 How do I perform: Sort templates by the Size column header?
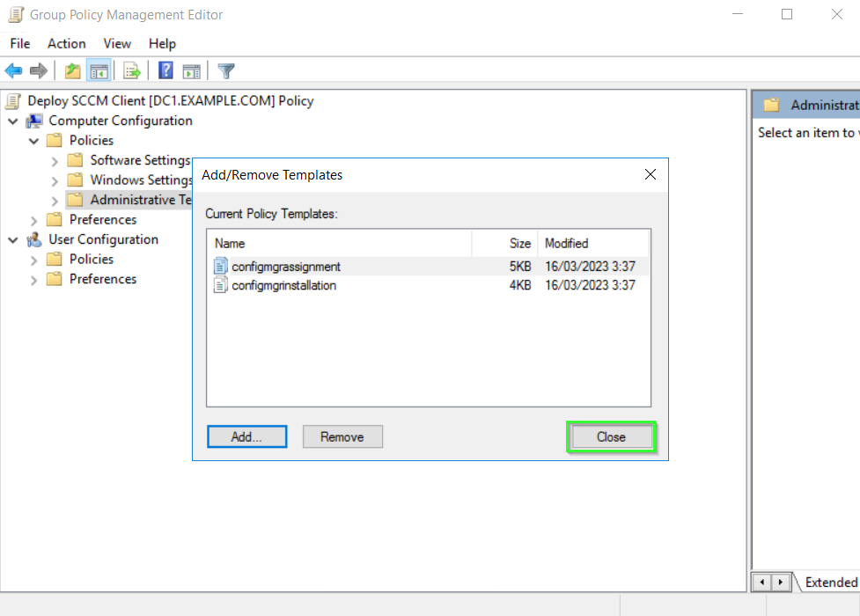click(x=519, y=243)
